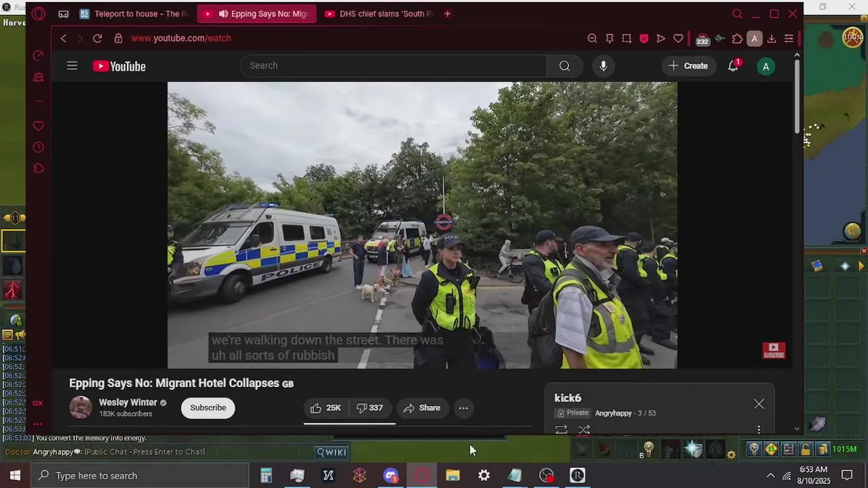The image size is (868, 488).
Task: Open Opera downloads icon
Action: tap(772, 39)
